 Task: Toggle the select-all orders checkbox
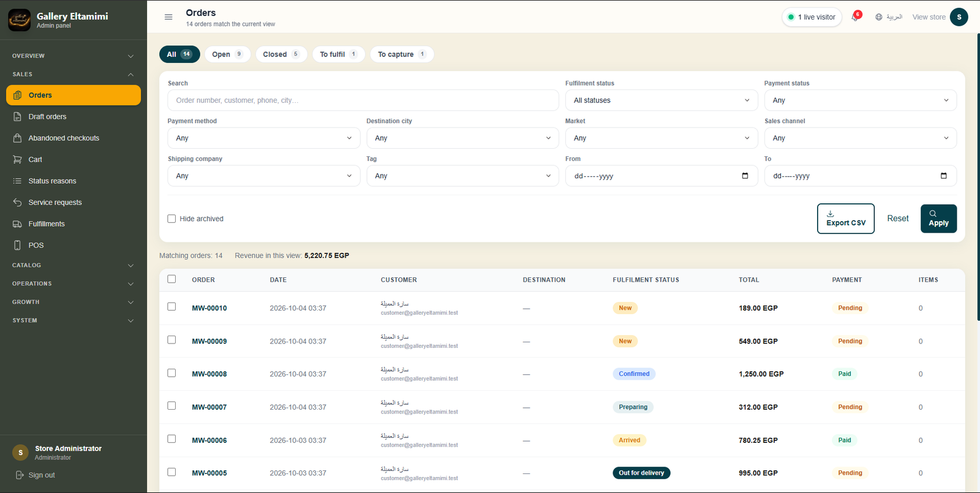[x=171, y=279]
